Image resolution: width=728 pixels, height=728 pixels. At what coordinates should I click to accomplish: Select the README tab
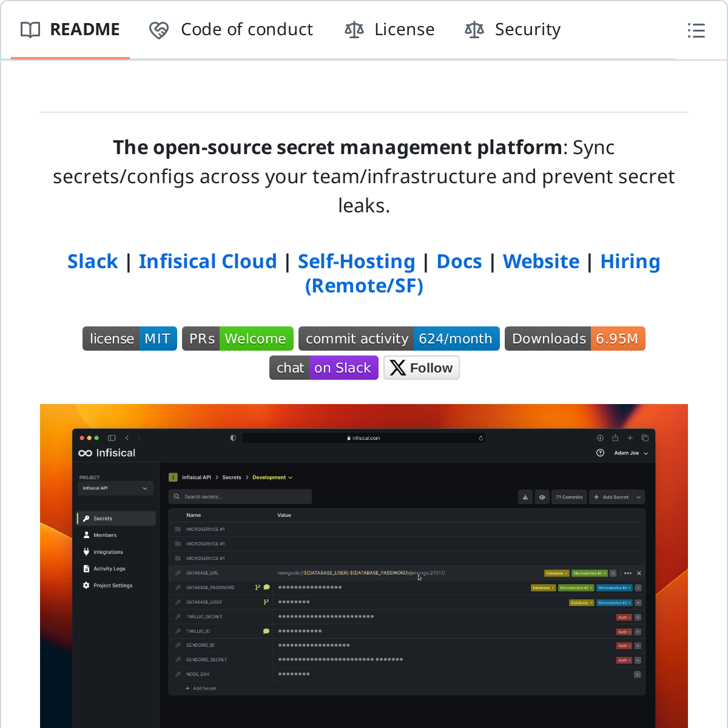(x=70, y=30)
